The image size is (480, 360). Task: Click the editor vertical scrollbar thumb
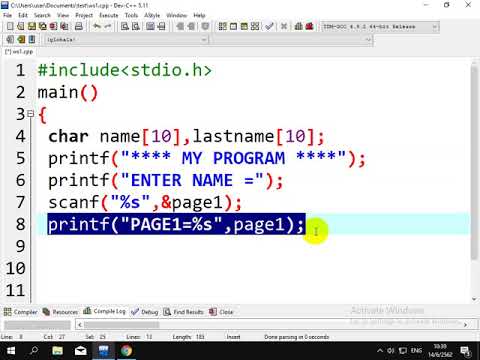click(x=474, y=163)
